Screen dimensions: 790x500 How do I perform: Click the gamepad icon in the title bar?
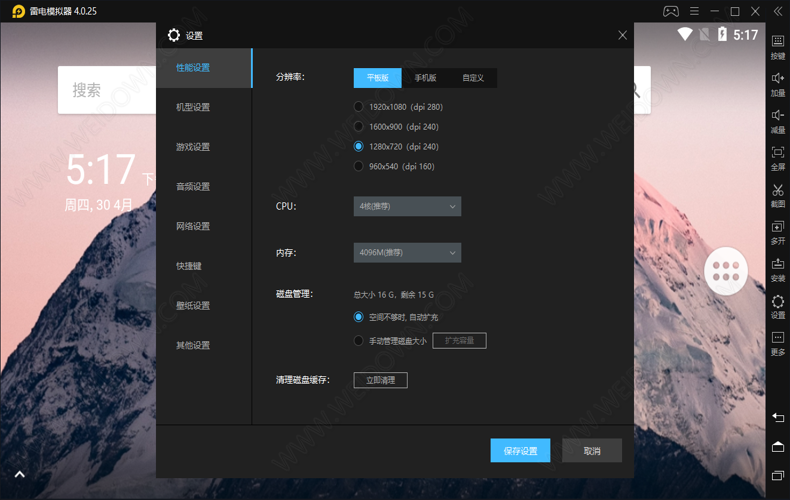pyautogui.click(x=671, y=11)
